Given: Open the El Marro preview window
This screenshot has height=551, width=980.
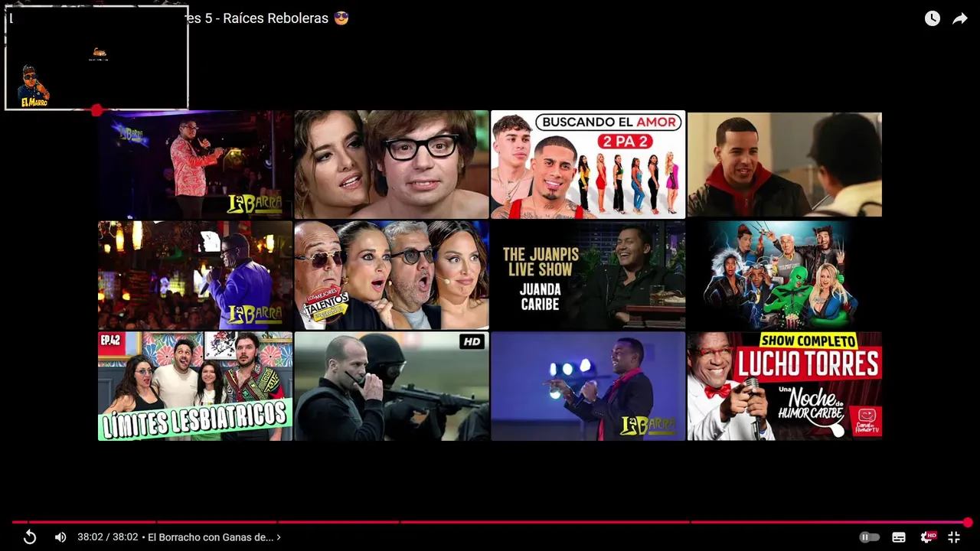Looking at the screenshot, I should [96, 58].
